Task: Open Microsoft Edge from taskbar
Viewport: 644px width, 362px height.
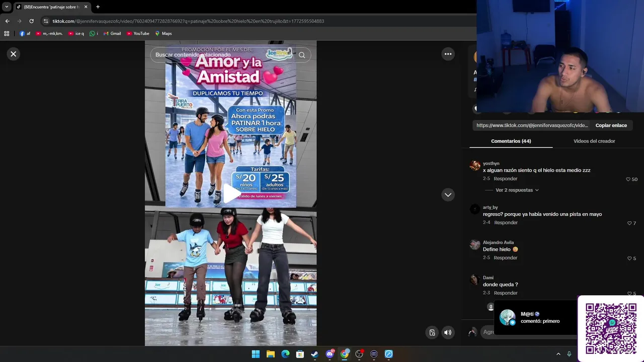Action: pos(285,354)
